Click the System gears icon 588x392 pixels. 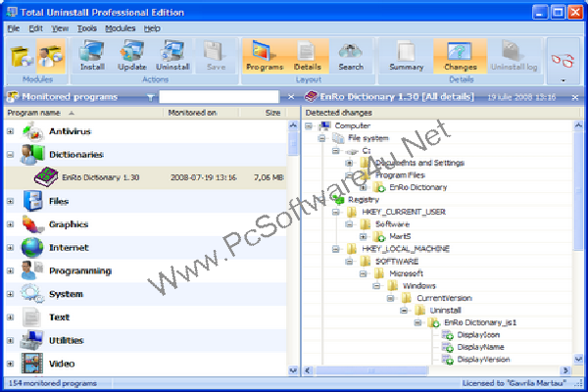pos(32,294)
